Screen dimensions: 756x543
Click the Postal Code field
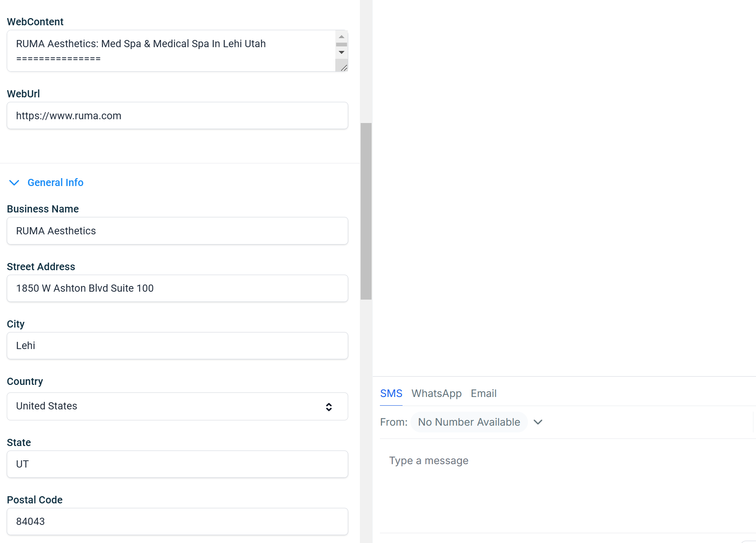(177, 521)
